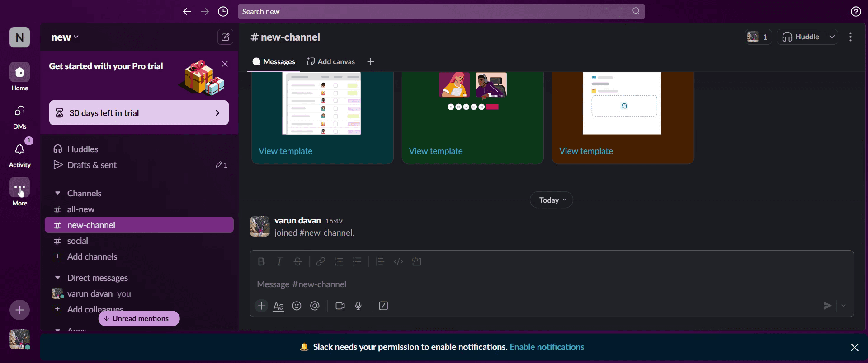
Task: Click the create new plus button in sidebar
Action: 20,310
